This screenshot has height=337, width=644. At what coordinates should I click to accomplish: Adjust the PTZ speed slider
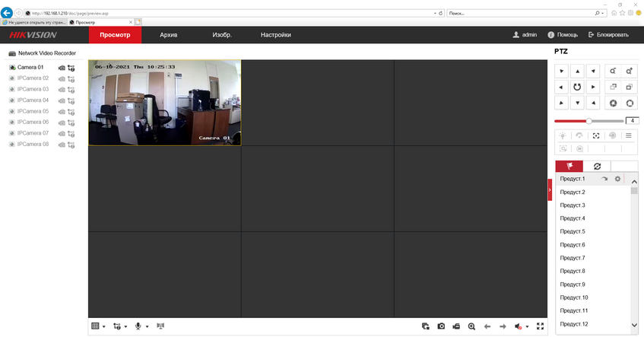coord(588,121)
